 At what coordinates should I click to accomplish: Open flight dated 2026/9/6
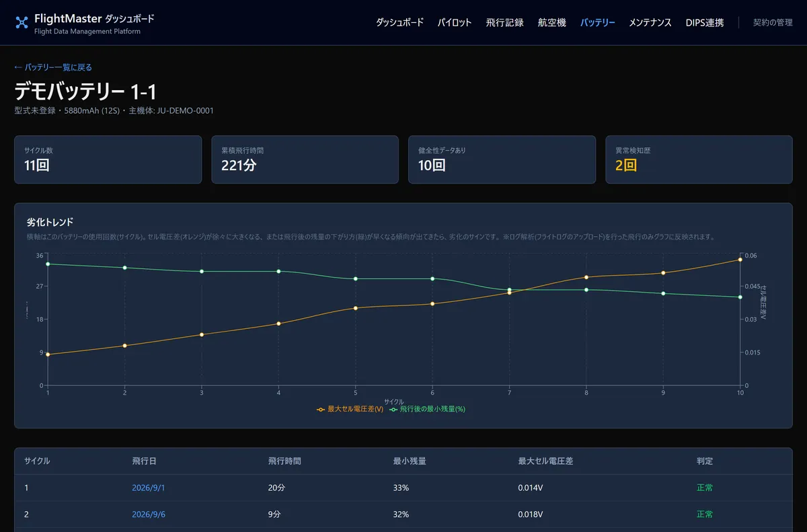click(x=149, y=515)
